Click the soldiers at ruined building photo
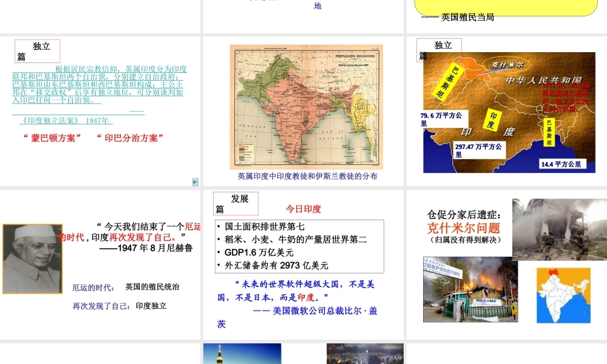 point(559,229)
